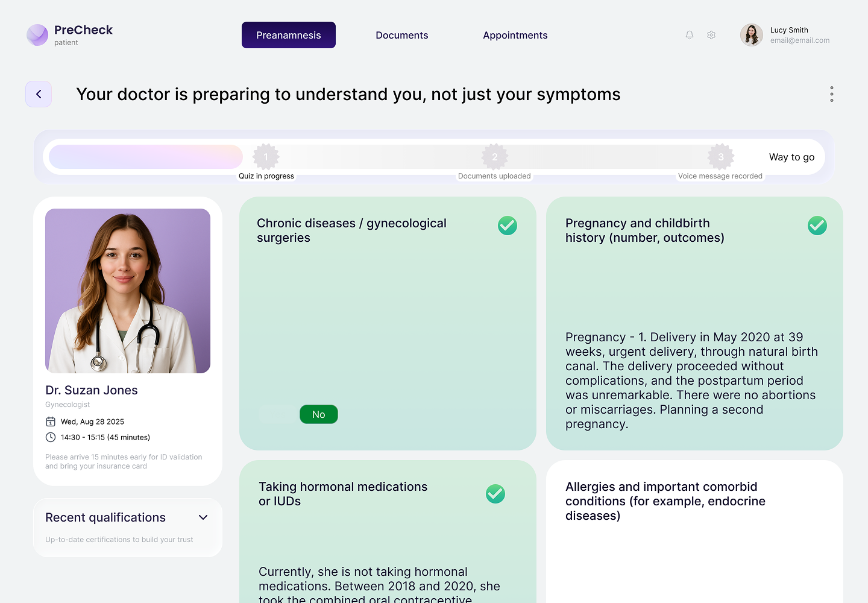Click the calendar icon beside Wed, Aug 28 2025
The image size is (868, 603).
(51, 421)
